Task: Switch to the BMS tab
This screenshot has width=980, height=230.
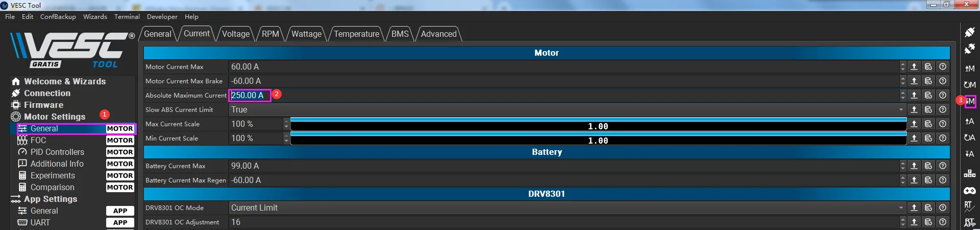Action: click(400, 34)
